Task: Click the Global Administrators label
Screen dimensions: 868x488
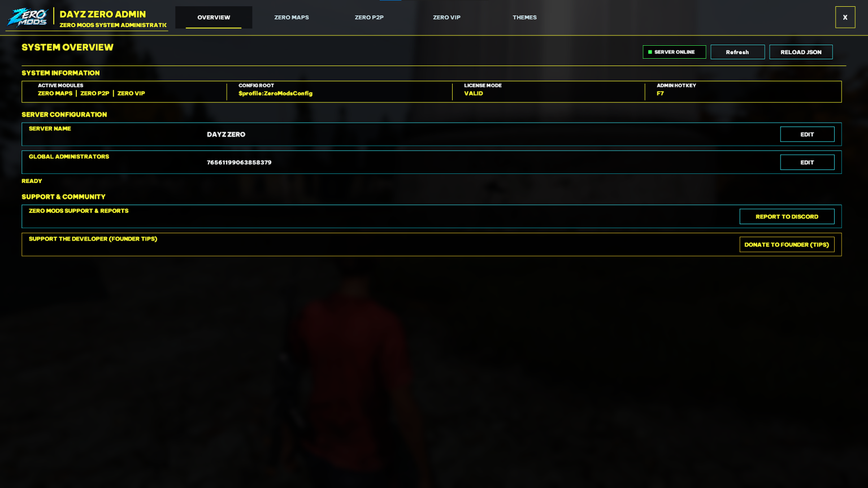Action: (x=69, y=156)
